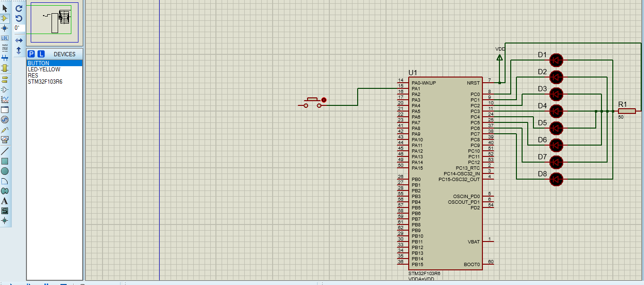Click the NRST pin label on U1
Viewport: 644px width, 285px height.
[x=473, y=83]
